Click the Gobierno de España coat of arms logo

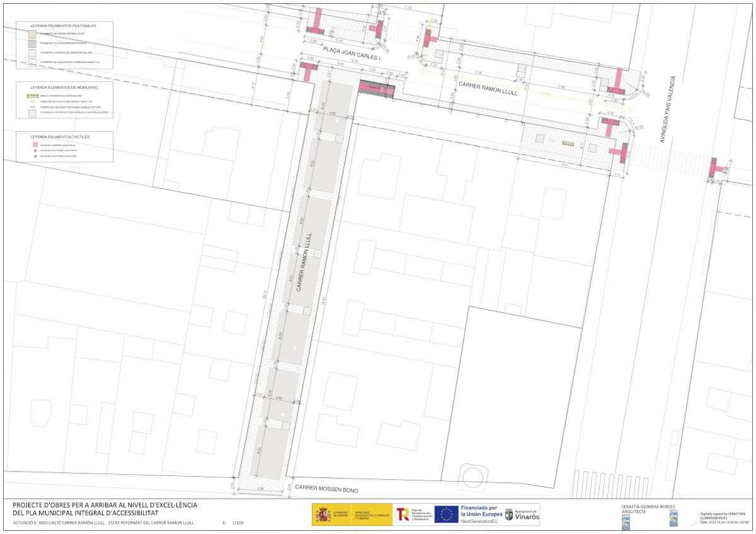point(323,515)
